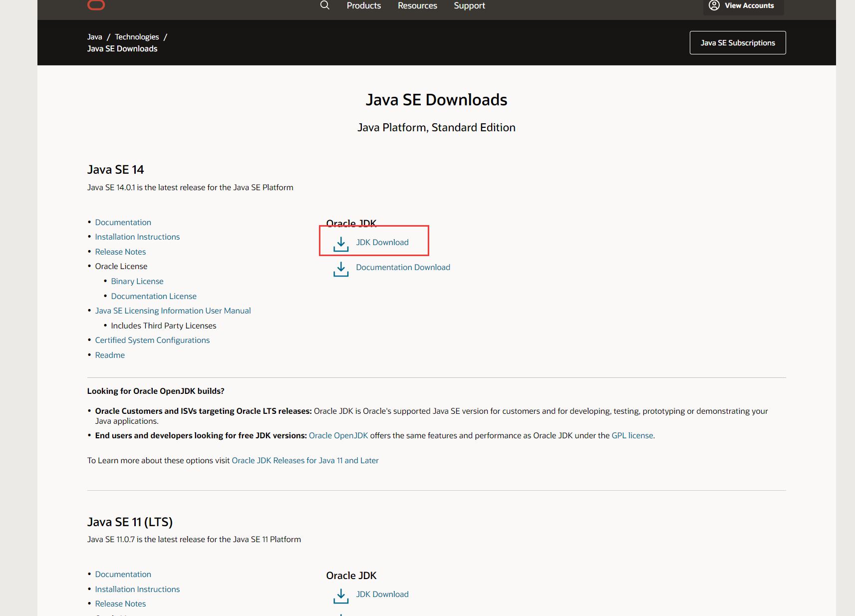Click the Java SE 11 (LTS) heading
This screenshot has width=855, height=616.
pyautogui.click(x=130, y=522)
